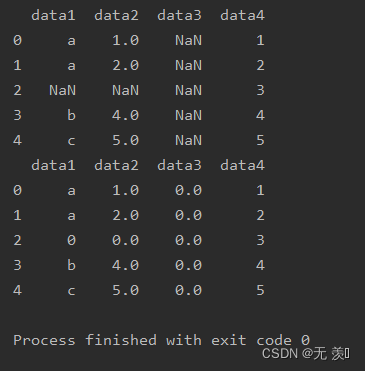Viewport: 365px width, 371px height.
Task: Click data3 NaN in row 0 of first table
Action: [x=188, y=40]
